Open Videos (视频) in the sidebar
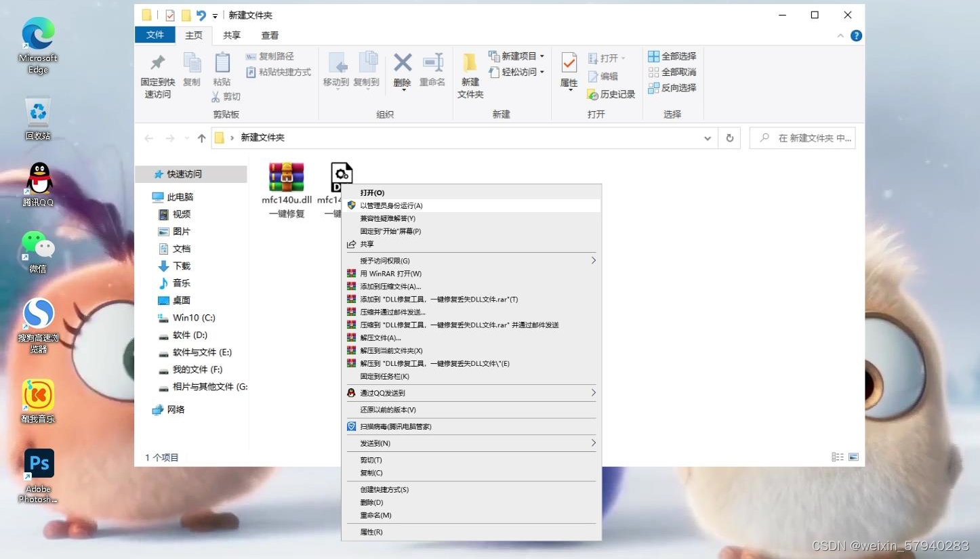 (x=174, y=214)
